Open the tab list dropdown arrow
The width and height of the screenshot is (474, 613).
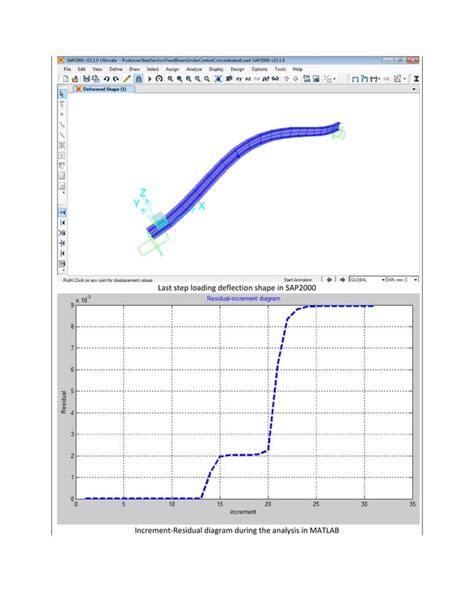[414, 90]
